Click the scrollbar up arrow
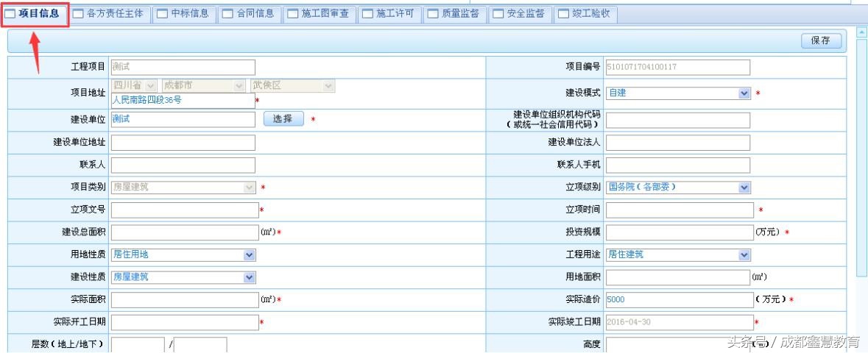Screen dimensions: 868x353 pyautogui.click(x=862, y=32)
